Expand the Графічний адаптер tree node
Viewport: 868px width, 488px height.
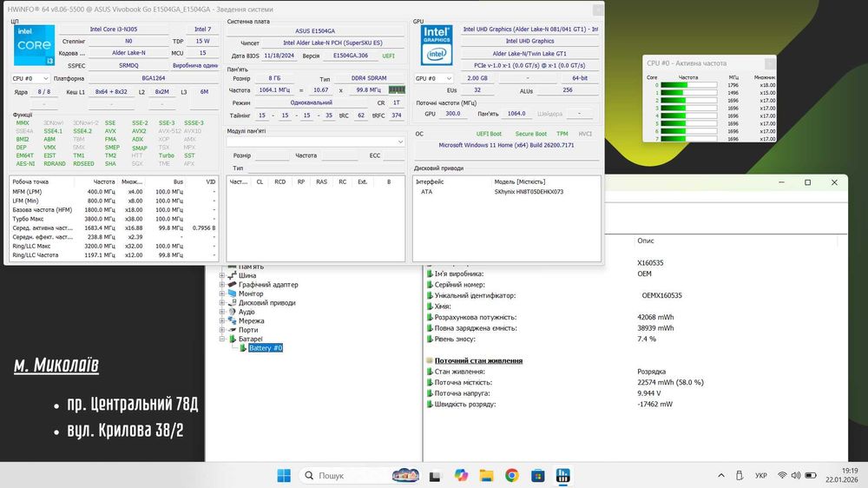pos(222,285)
